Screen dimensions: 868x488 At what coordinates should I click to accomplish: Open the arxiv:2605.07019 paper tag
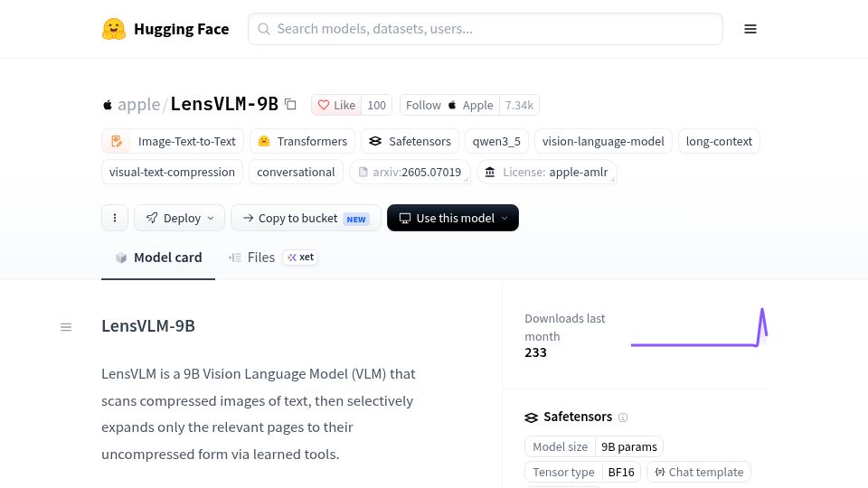point(410,172)
